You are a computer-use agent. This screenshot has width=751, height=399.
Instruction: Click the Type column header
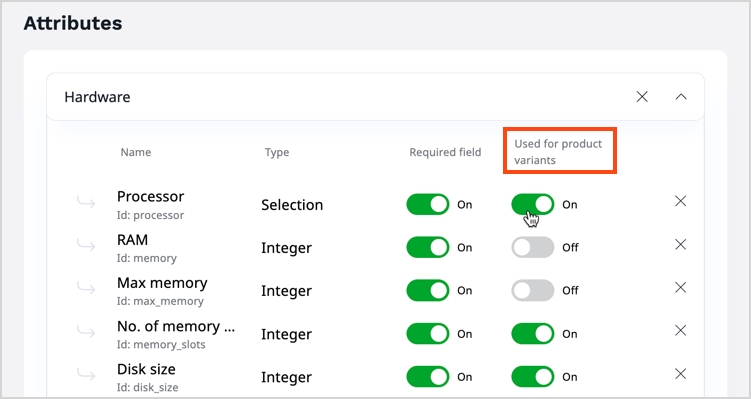pyautogui.click(x=277, y=153)
